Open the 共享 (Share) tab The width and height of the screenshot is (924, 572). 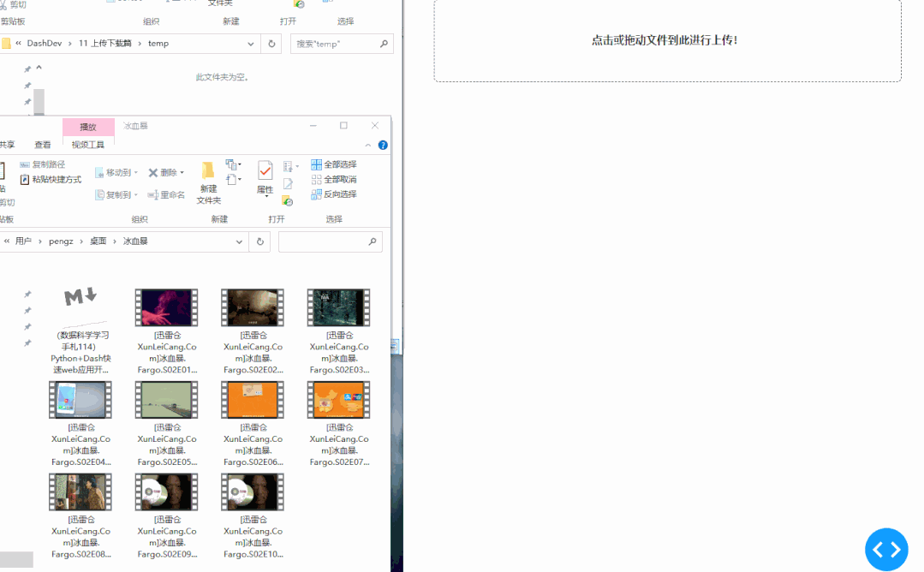(x=7, y=145)
